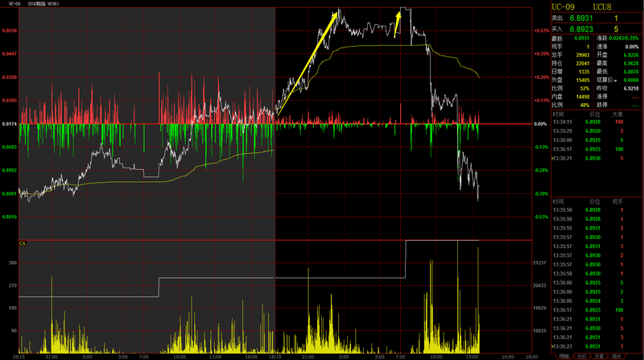Viewport: 644px width, 360px height.
Task: Select the tick row at 13:35:55
Action: (588, 228)
